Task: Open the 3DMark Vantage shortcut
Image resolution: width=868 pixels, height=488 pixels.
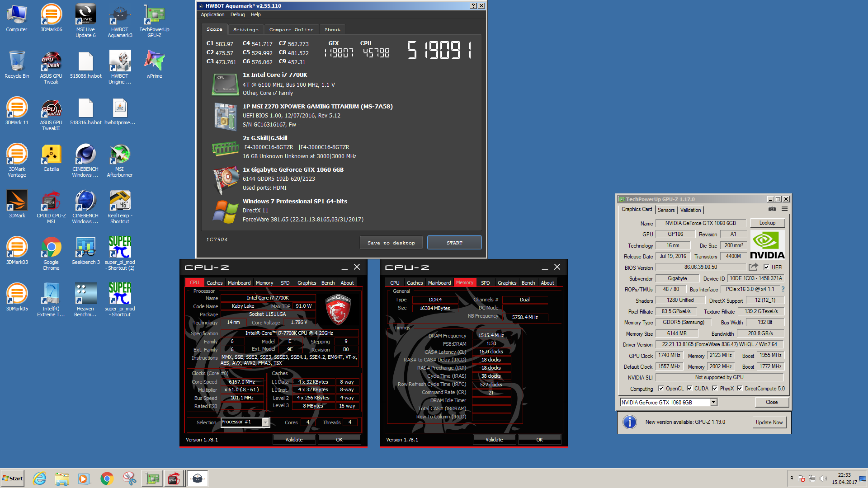Action: (17, 160)
